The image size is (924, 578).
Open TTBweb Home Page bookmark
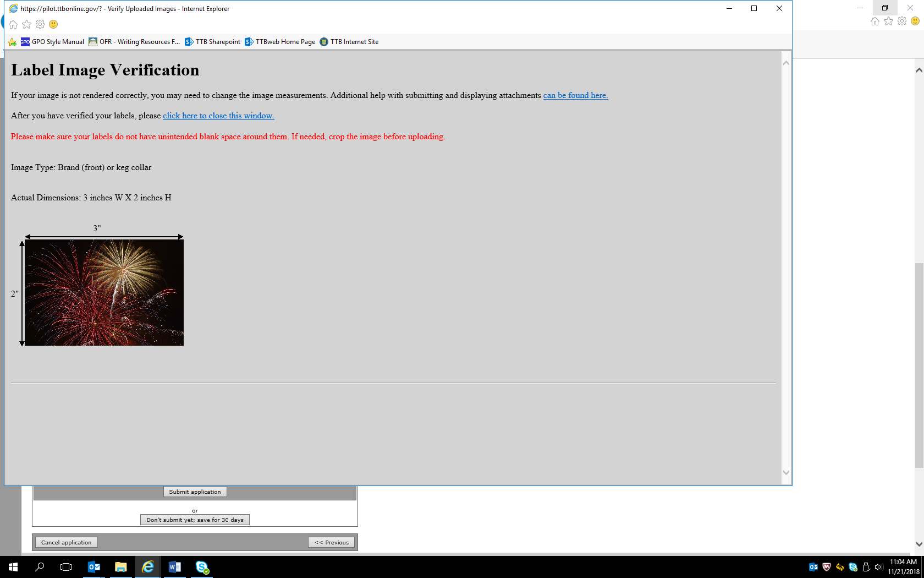[280, 42]
